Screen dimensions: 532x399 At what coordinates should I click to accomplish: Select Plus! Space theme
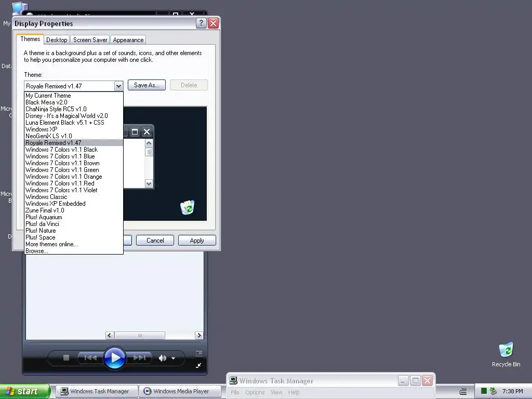[x=74, y=237]
